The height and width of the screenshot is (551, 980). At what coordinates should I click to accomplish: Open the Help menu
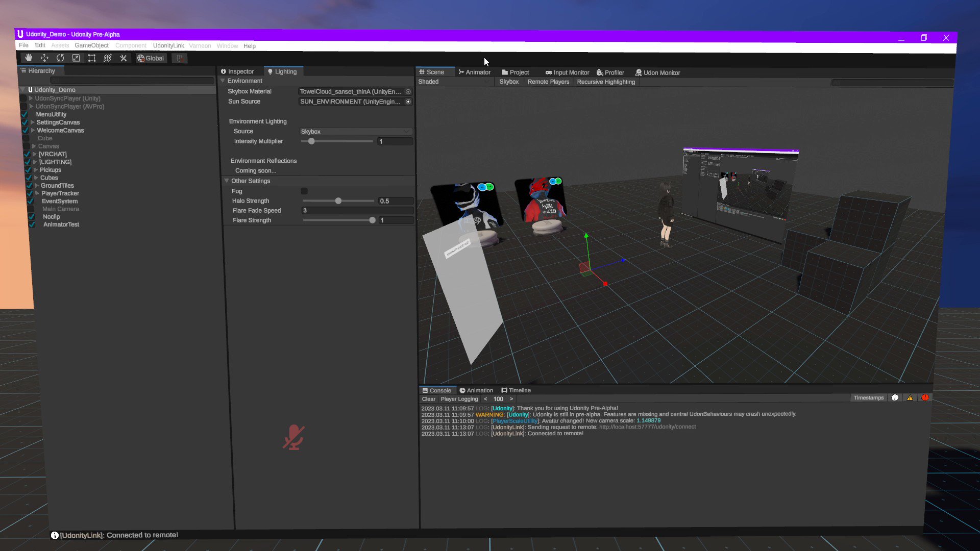pyautogui.click(x=250, y=46)
